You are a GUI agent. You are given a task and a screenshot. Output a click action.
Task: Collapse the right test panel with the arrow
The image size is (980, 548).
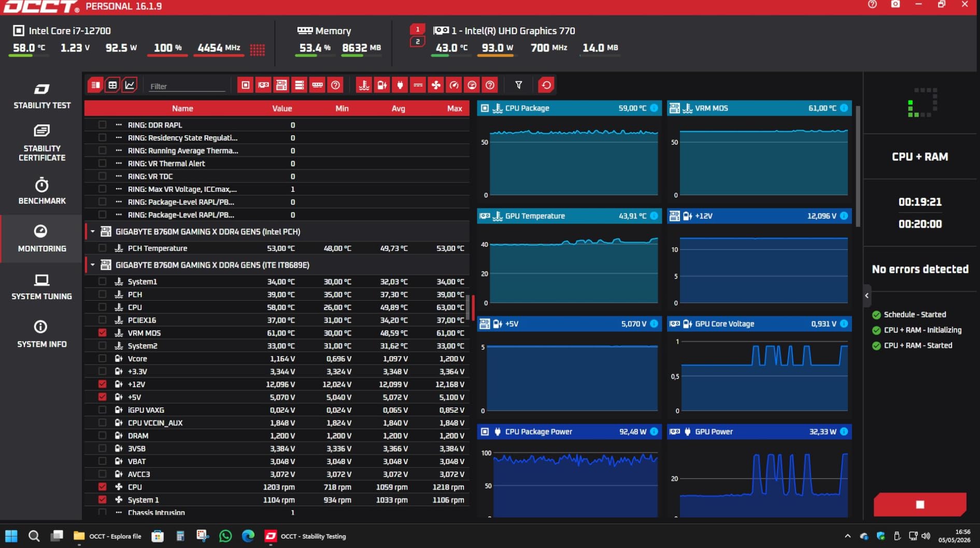point(867,296)
